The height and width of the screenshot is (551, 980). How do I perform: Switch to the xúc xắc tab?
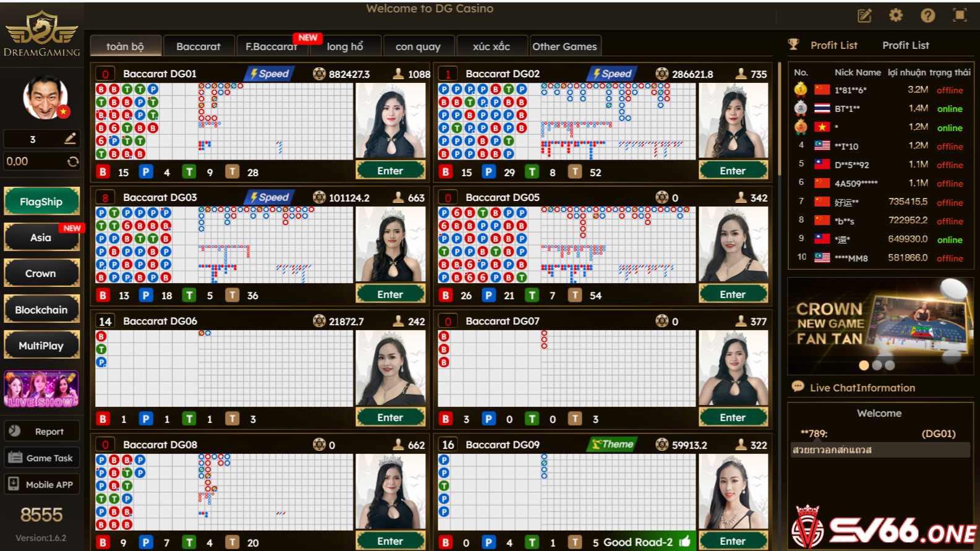[492, 46]
